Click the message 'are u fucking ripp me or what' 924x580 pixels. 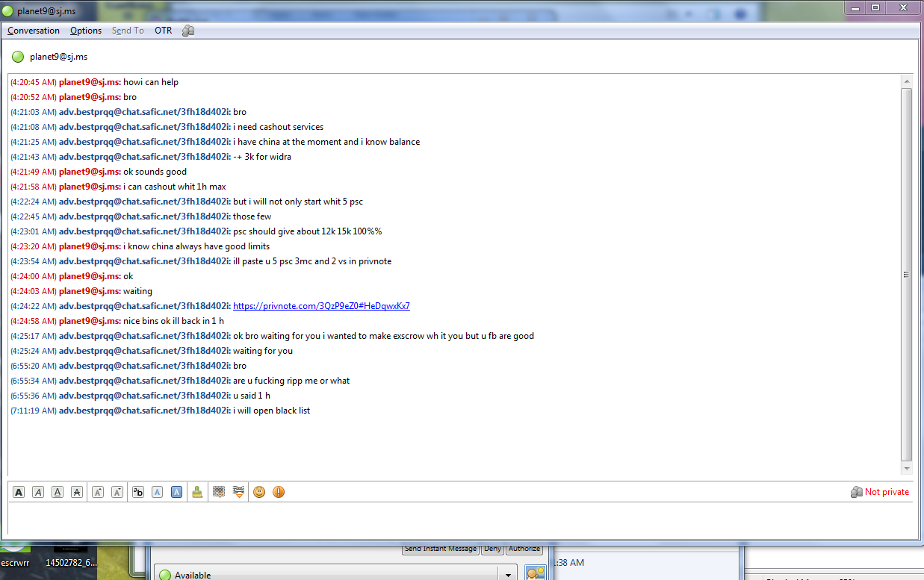click(x=291, y=381)
